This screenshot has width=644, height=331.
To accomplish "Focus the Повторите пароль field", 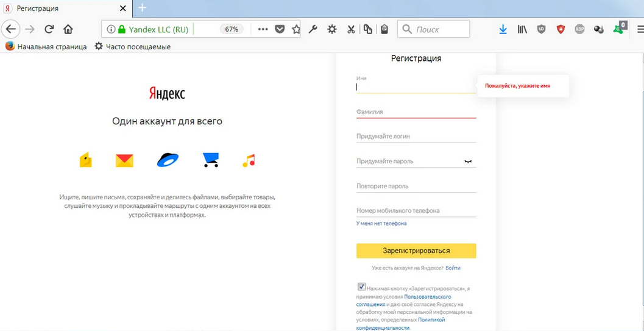I will tap(416, 186).
